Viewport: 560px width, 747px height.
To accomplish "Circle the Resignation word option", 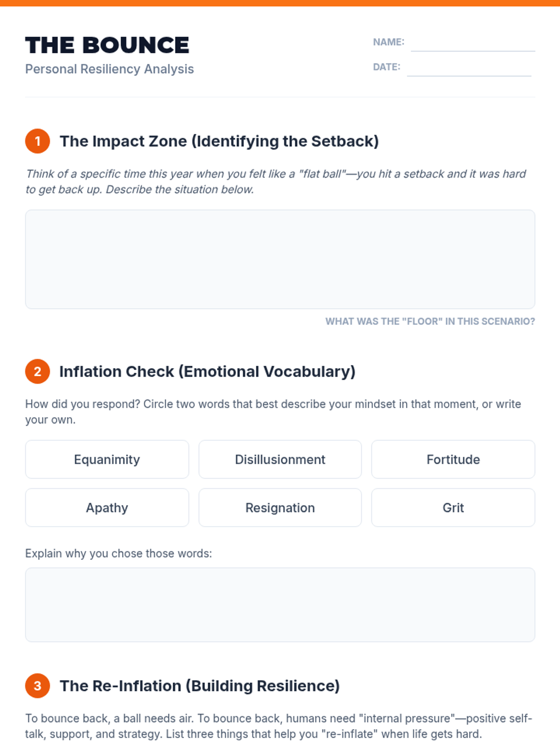I will [x=280, y=508].
